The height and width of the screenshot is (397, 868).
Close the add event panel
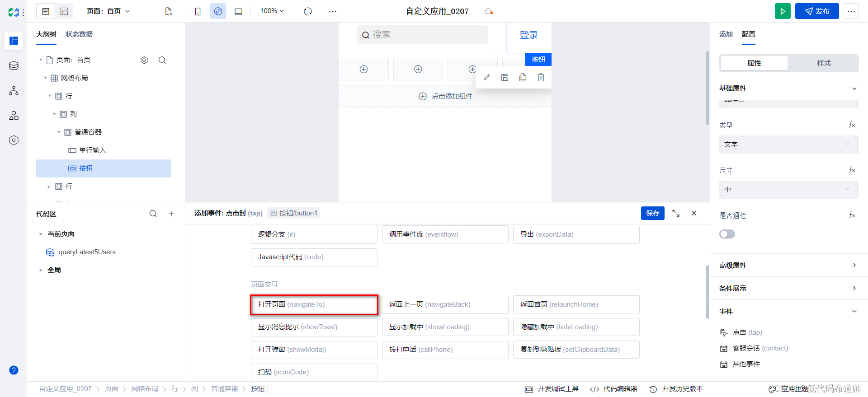(694, 213)
